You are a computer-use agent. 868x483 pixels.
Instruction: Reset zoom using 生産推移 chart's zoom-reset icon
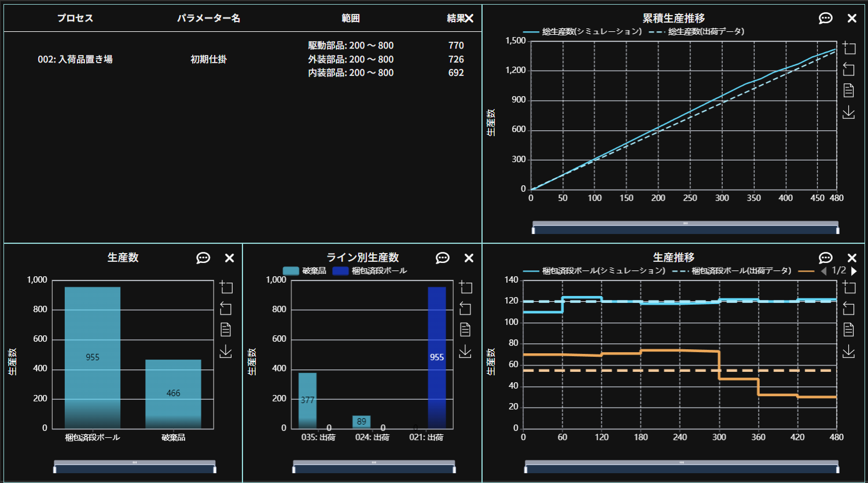848,309
